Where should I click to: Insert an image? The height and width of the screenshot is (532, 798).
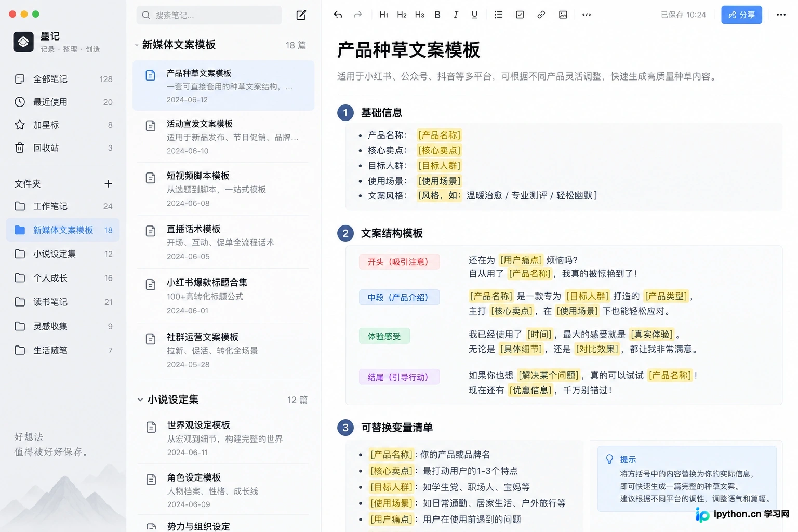(x=563, y=15)
